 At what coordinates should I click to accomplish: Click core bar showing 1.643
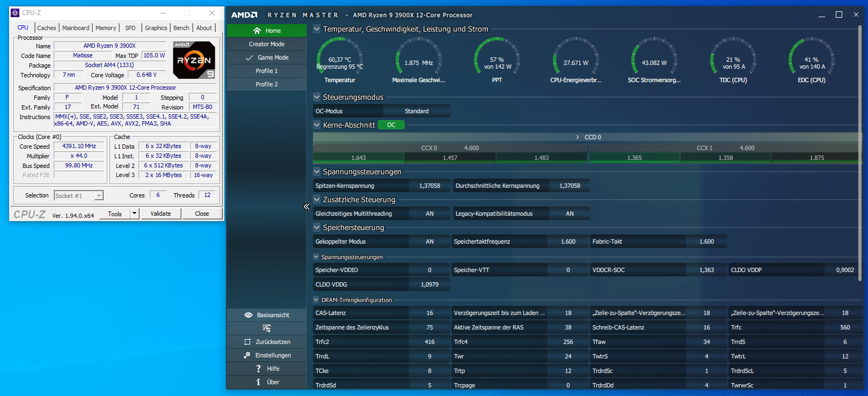tap(359, 158)
